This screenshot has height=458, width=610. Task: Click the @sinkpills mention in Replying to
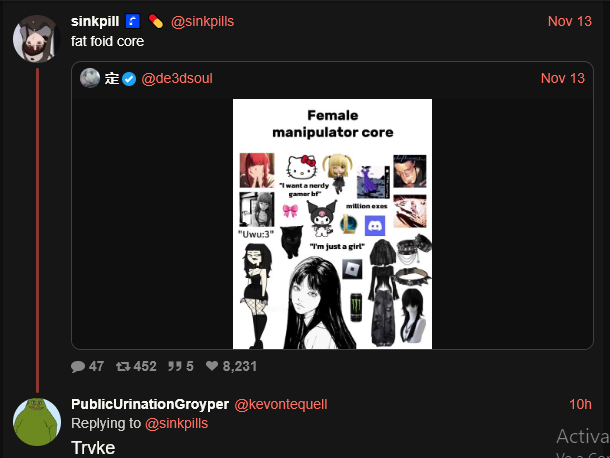coord(176,423)
